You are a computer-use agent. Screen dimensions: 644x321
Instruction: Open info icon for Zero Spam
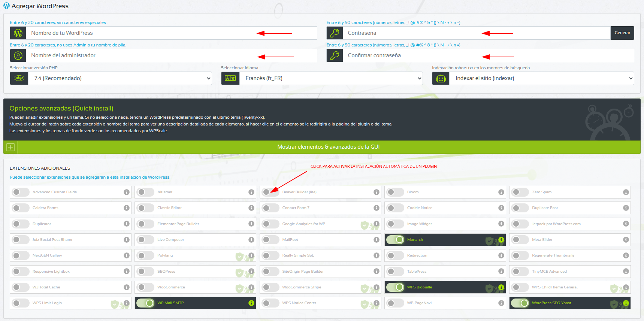(626, 192)
